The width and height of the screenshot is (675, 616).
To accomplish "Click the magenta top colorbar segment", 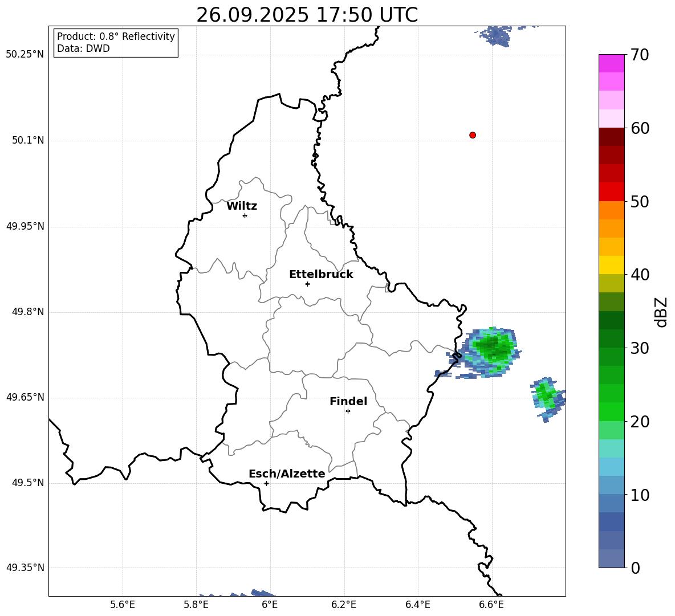I will pyautogui.click(x=611, y=63).
